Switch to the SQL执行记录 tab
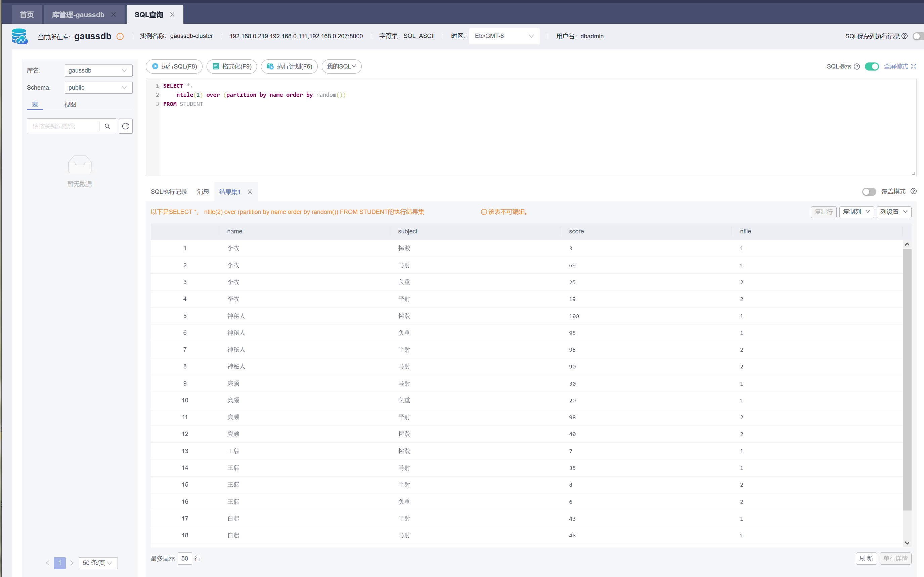The height and width of the screenshot is (577, 924). [169, 192]
